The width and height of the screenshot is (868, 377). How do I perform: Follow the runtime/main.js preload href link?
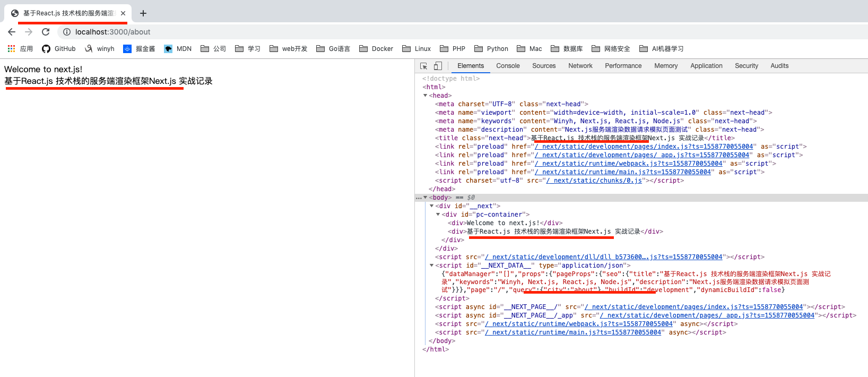[x=623, y=172]
